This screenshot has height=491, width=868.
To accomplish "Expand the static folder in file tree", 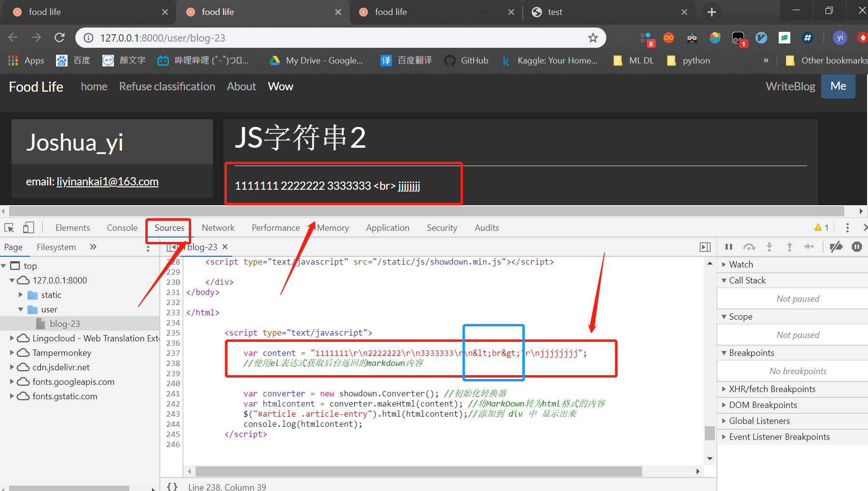I will pyautogui.click(x=21, y=295).
